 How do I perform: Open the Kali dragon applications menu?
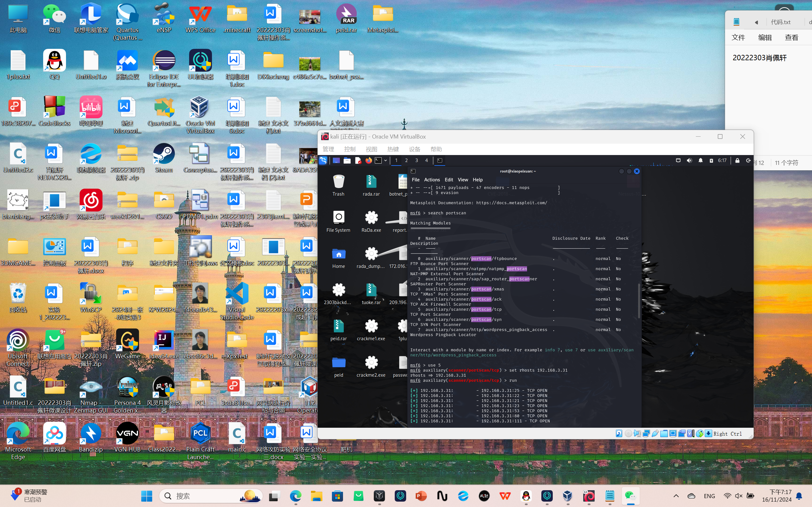323,160
